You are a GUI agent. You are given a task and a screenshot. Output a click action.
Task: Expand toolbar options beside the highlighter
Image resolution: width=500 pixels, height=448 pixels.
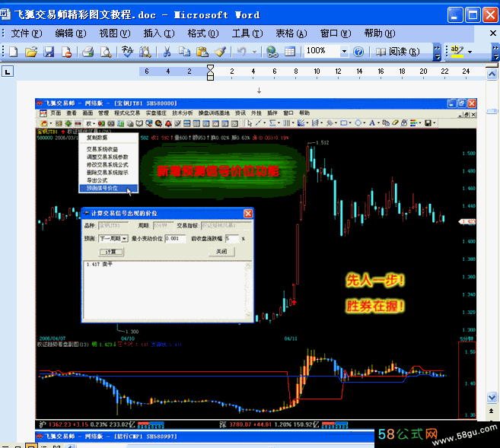(x=495, y=52)
